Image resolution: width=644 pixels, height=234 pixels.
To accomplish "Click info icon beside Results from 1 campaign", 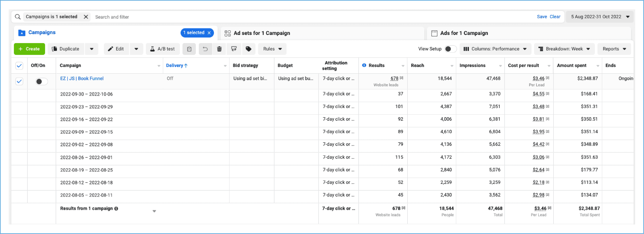I will click(x=116, y=209).
